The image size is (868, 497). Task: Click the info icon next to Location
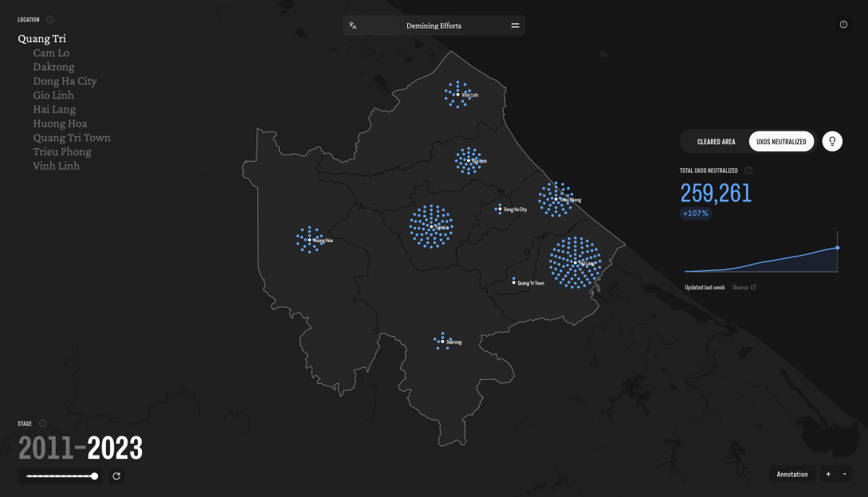click(x=50, y=19)
